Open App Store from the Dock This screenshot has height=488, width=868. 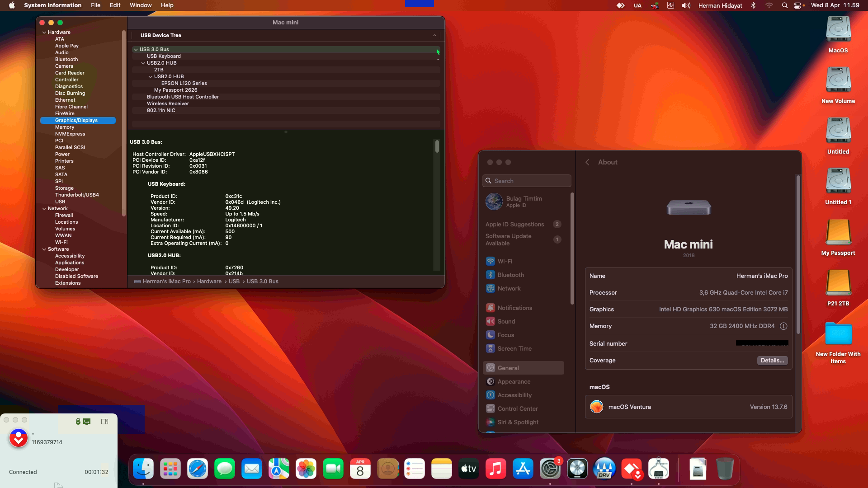tap(523, 469)
